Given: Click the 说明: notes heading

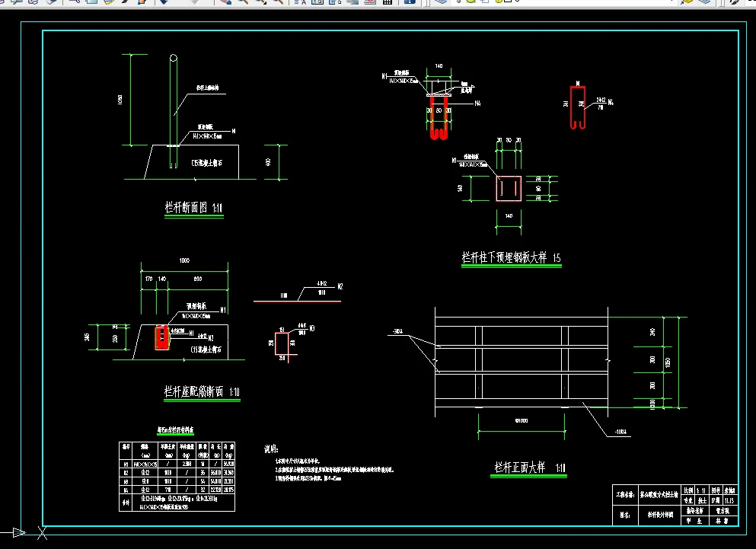Looking at the screenshot, I should 271,449.
